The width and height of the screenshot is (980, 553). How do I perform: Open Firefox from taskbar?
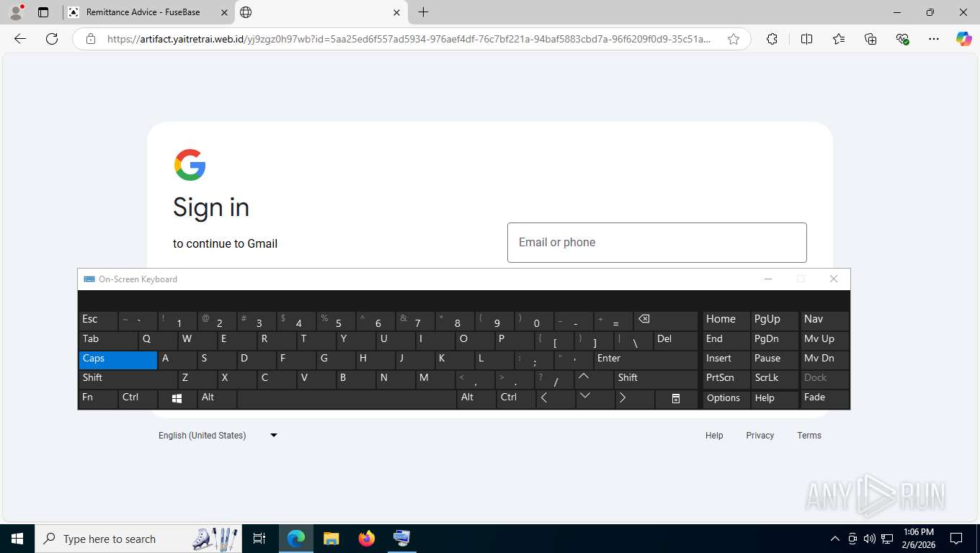click(x=367, y=539)
